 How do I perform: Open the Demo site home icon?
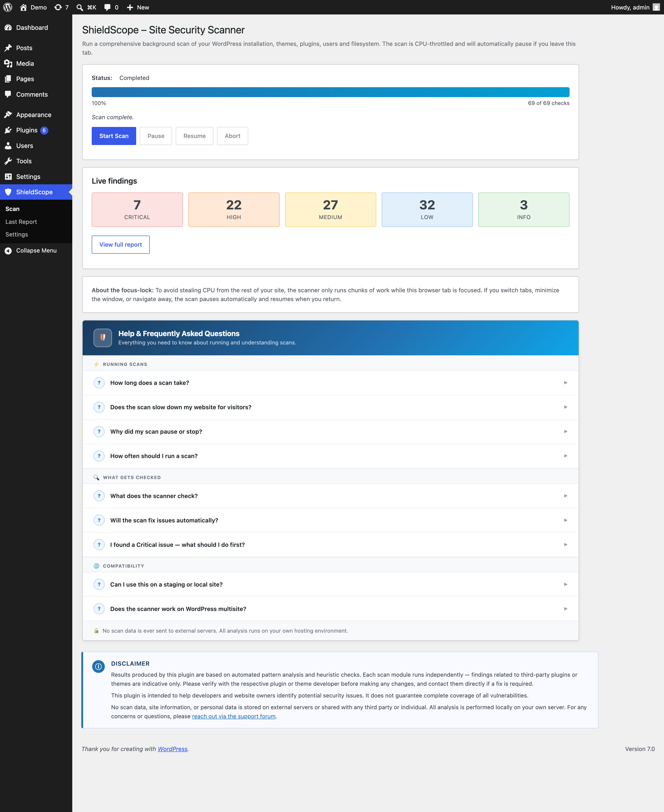pyautogui.click(x=23, y=7)
